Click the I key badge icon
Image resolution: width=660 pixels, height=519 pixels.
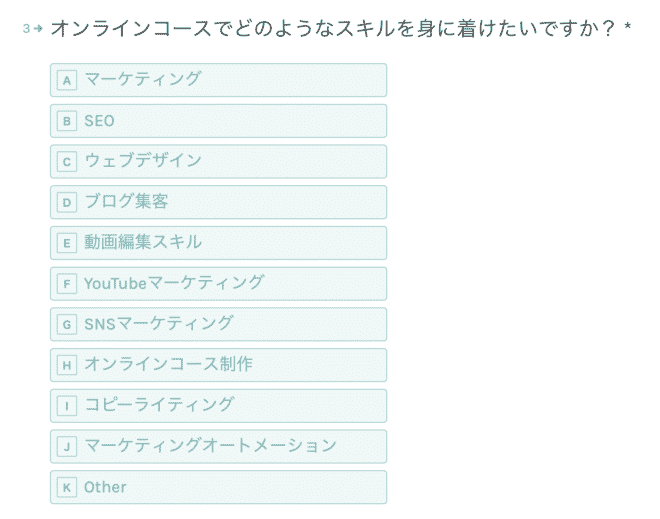point(67,406)
